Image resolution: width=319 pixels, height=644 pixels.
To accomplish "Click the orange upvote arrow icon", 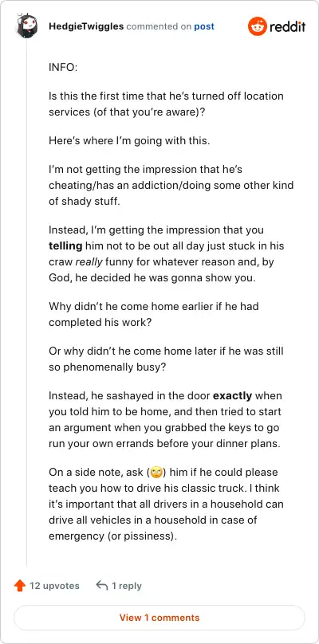I will pyautogui.click(x=20, y=586).
